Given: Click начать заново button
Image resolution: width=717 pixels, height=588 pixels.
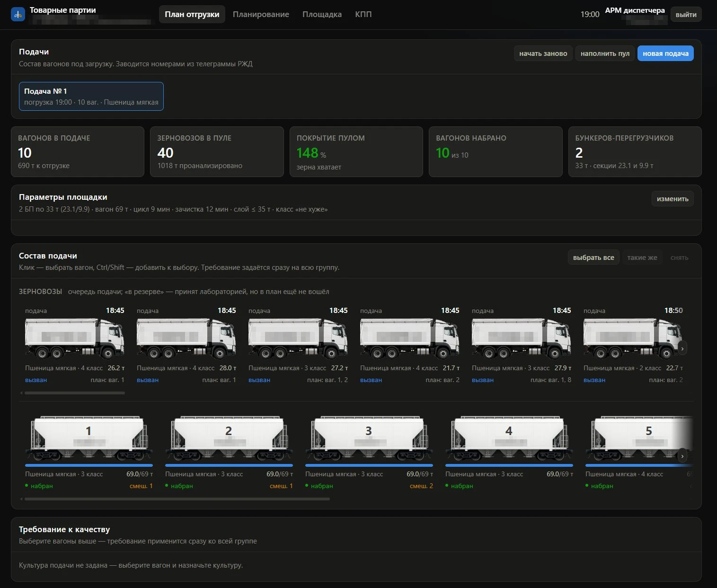Looking at the screenshot, I should [x=543, y=53].
